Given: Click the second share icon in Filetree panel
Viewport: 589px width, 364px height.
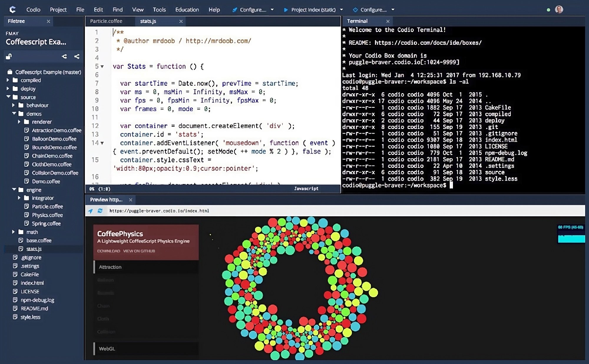Looking at the screenshot, I should pos(76,56).
